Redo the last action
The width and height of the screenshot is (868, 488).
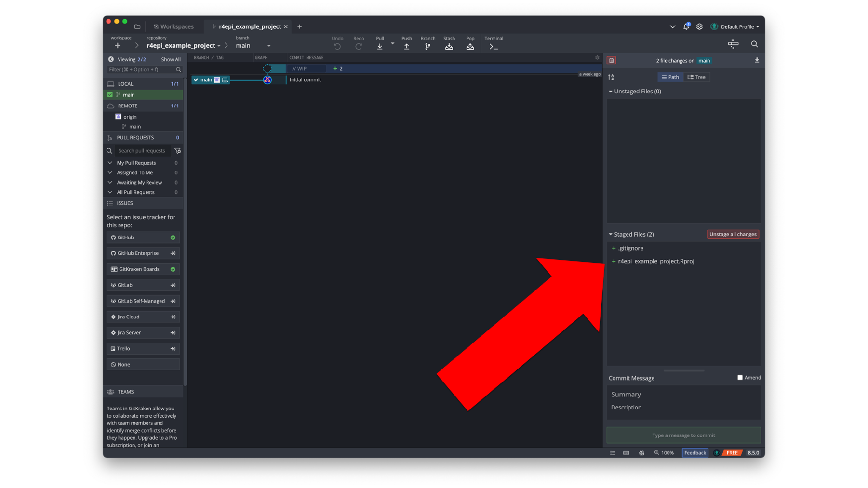(x=359, y=43)
